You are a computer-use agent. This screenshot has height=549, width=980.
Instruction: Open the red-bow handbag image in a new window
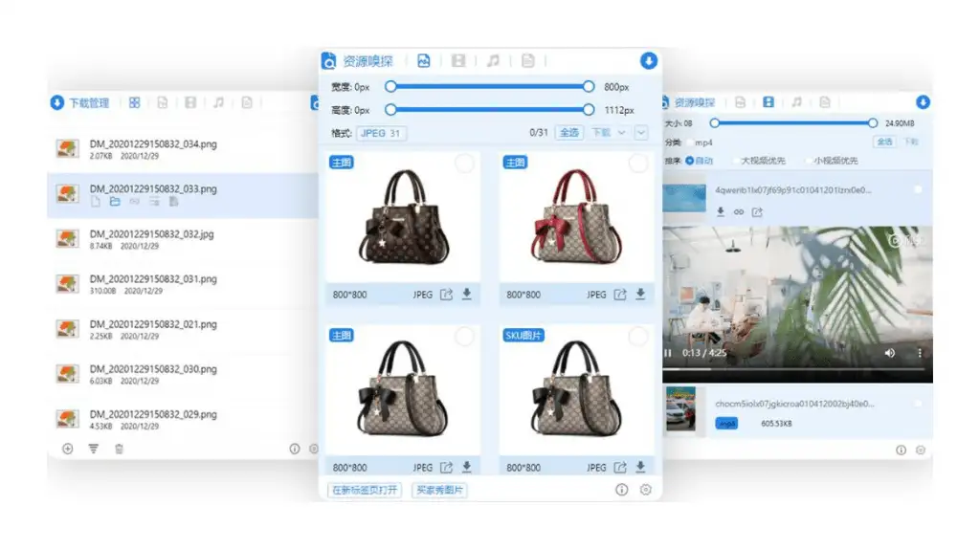[620, 295]
